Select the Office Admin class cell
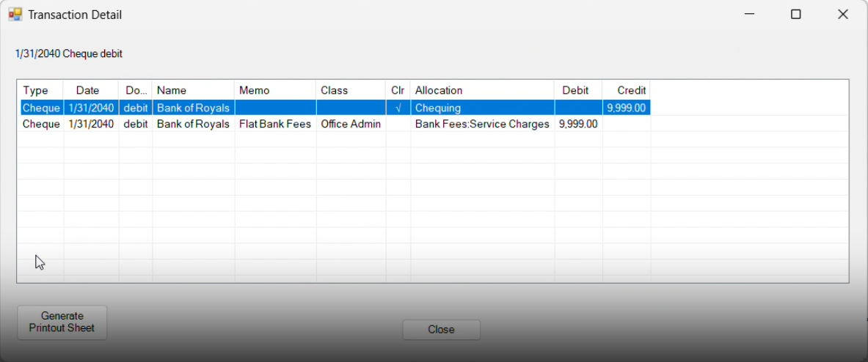This screenshot has width=868, height=362. click(x=351, y=124)
